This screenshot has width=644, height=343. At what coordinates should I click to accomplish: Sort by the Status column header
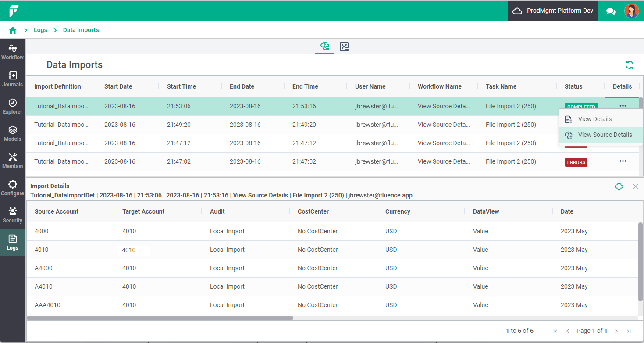pyautogui.click(x=573, y=86)
